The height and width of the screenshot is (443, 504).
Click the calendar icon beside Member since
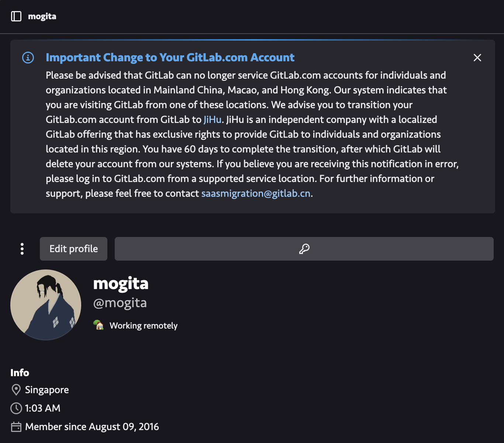[16, 427]
